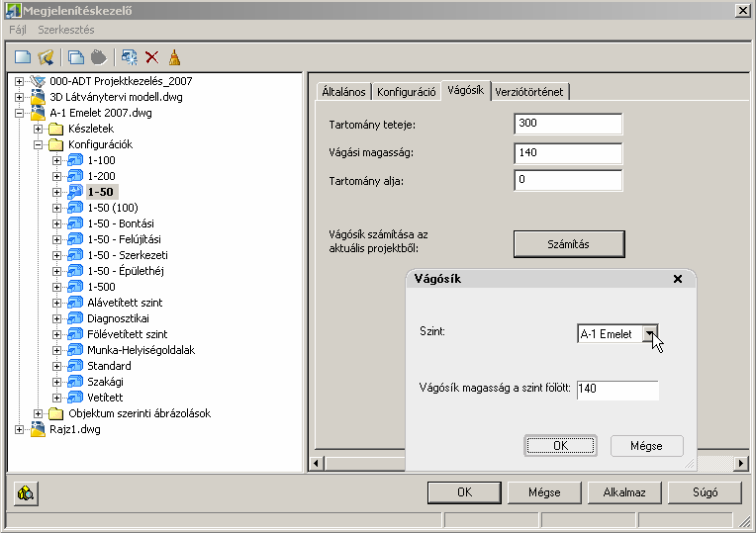
Task: Click the Tartomány alja input field
Action: [x=568, y=181]
